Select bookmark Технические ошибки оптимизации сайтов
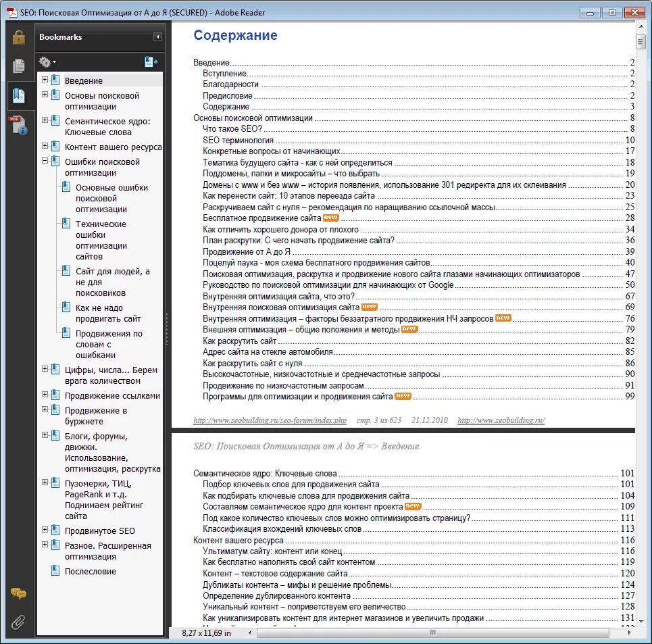The image size is (652, 644). click(101, 241)
